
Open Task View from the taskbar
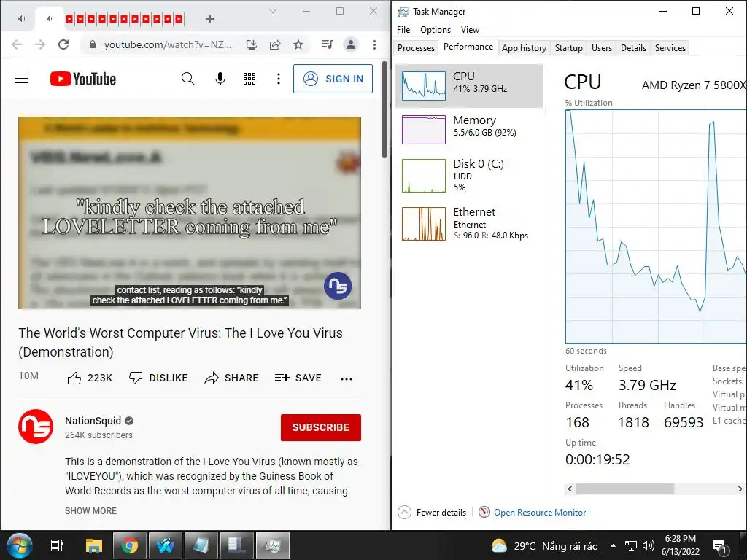tap(57, 545)
